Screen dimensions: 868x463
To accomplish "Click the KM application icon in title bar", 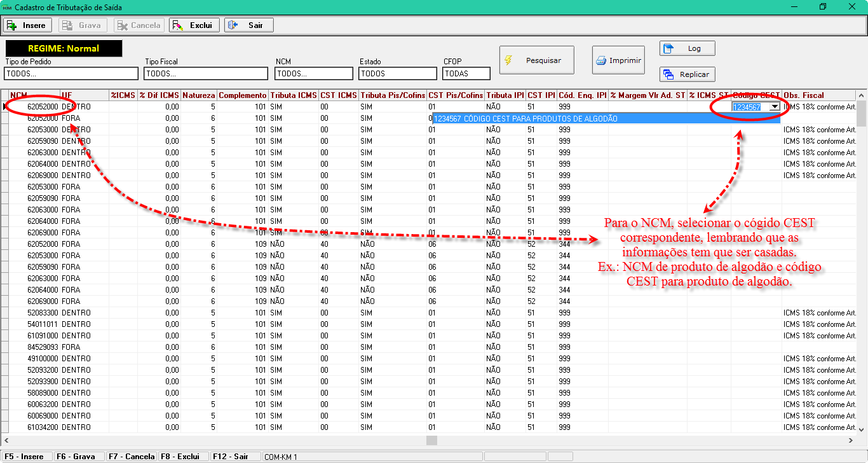I will tap(7, 7).
